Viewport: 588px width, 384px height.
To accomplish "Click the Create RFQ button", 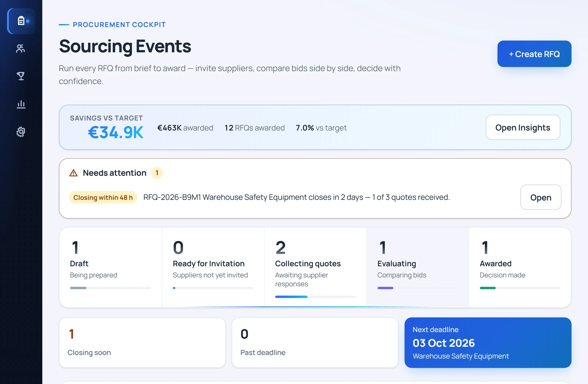I will coord(534,54).
